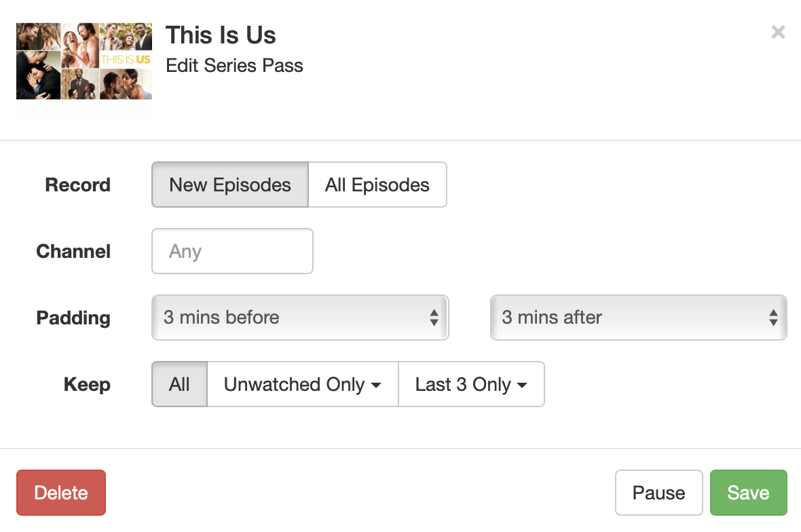This screenshot has width=801, height=532.
Task: Expand the Unwatched Only dropdown
Action: [x=302, y=384]
